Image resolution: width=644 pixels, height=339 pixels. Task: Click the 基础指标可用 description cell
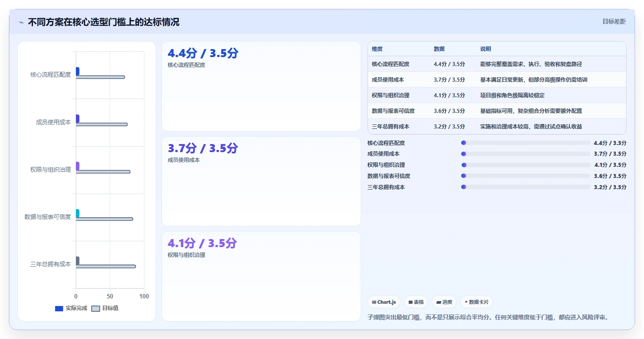[531, 111]
